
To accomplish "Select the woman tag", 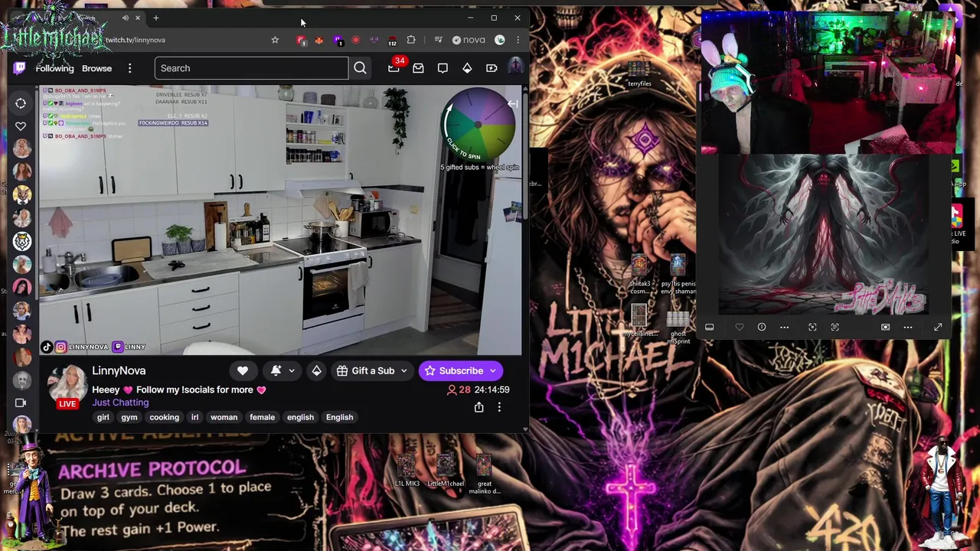I will pos(224,417).
